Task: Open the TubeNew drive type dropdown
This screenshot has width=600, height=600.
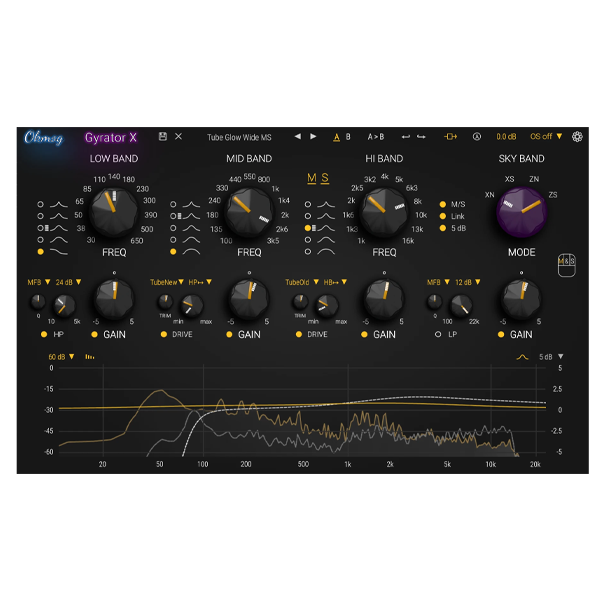Action: click(166, 282)
